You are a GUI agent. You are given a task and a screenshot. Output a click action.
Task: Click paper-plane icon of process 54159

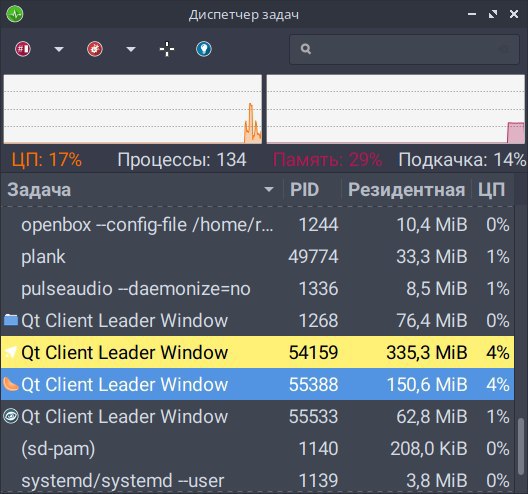point(11,352)
